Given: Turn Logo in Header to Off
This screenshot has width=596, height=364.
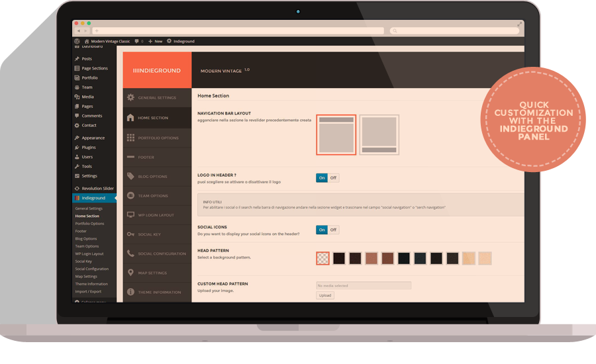Looking at the screenshot, I should pyautogui.click(x=333, y=178).
